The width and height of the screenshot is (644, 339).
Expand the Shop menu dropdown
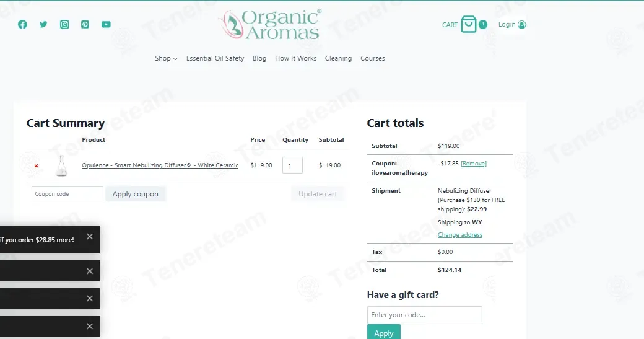(x=166, y=58)
